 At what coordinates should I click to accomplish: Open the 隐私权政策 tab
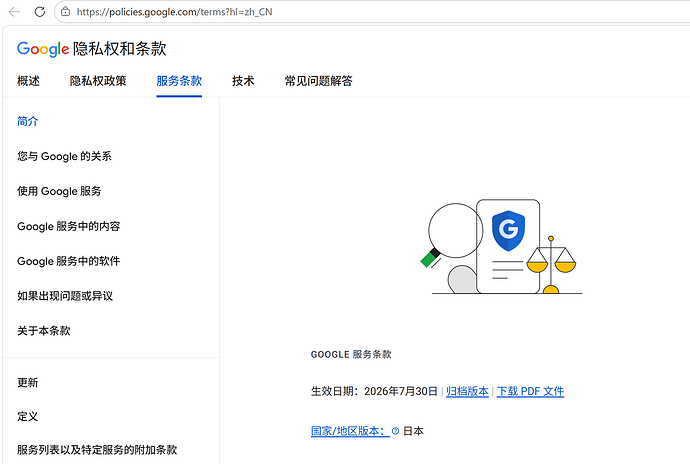98,81
